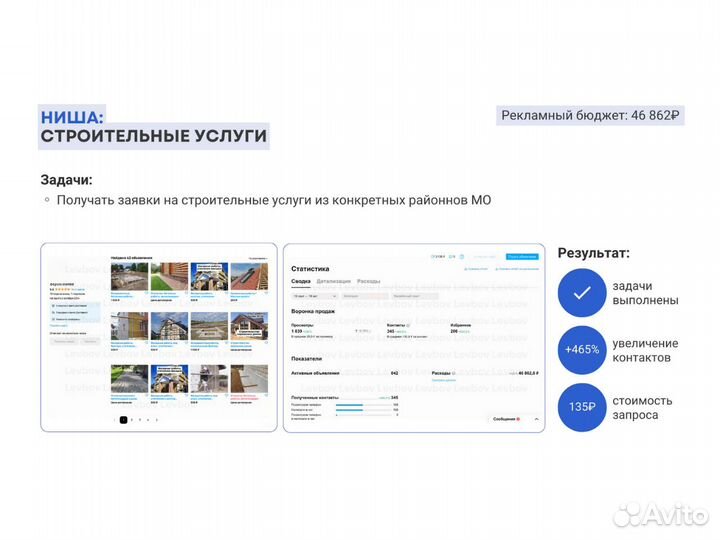This screenshot has height=540, width=720.
Task: Click the 135₽ blue circle badge
Action: pyautogui.click(x=582, y=407)
